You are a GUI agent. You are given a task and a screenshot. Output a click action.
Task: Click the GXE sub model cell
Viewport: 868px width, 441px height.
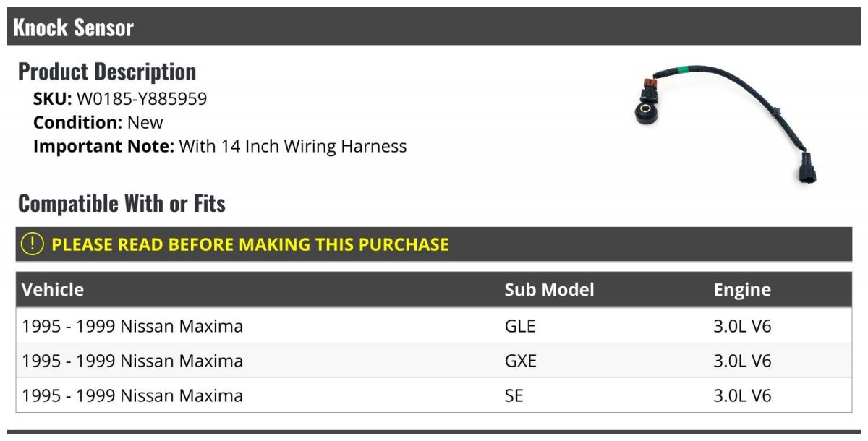521,361
